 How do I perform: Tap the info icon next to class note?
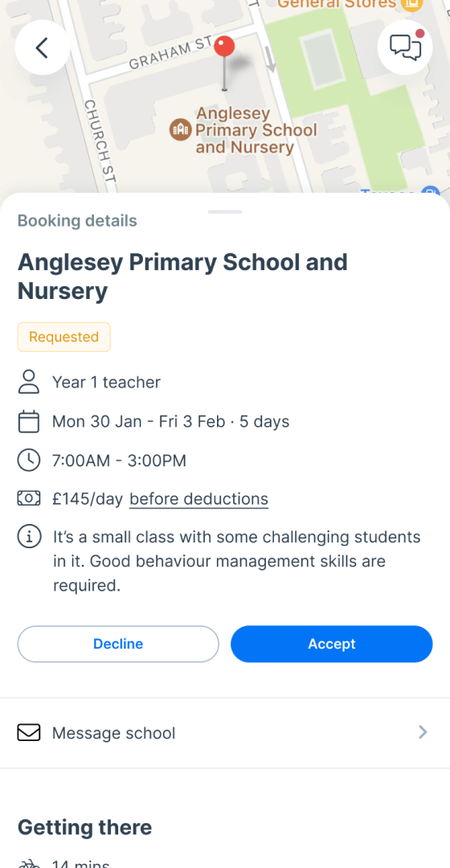tap(29, 537)
